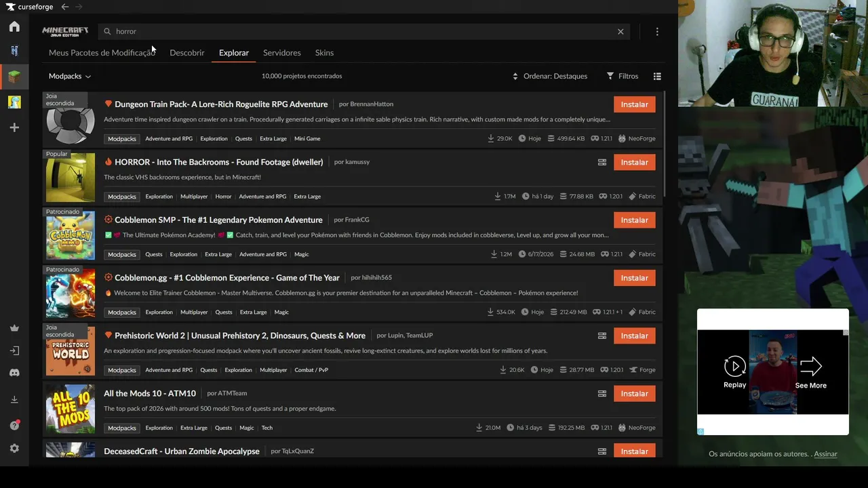The width and height of the screenshot is (868, 488).
Task: Select the Minecraft grass block icon
Action: 14,77
